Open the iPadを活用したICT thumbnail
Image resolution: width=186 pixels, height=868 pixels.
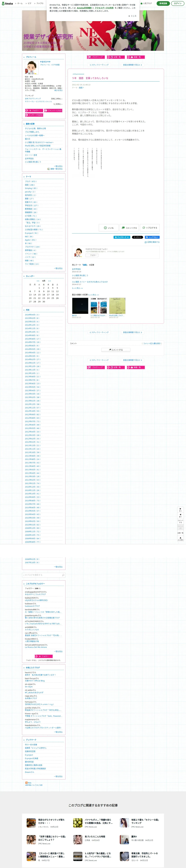point(117,306)
